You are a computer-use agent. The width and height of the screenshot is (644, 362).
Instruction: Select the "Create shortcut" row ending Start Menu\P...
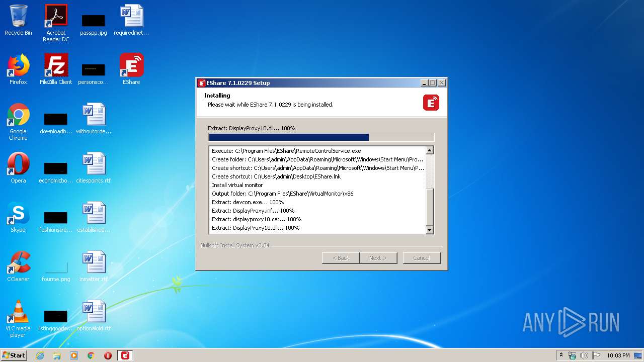pyautogui.click(x=317, y=168)
